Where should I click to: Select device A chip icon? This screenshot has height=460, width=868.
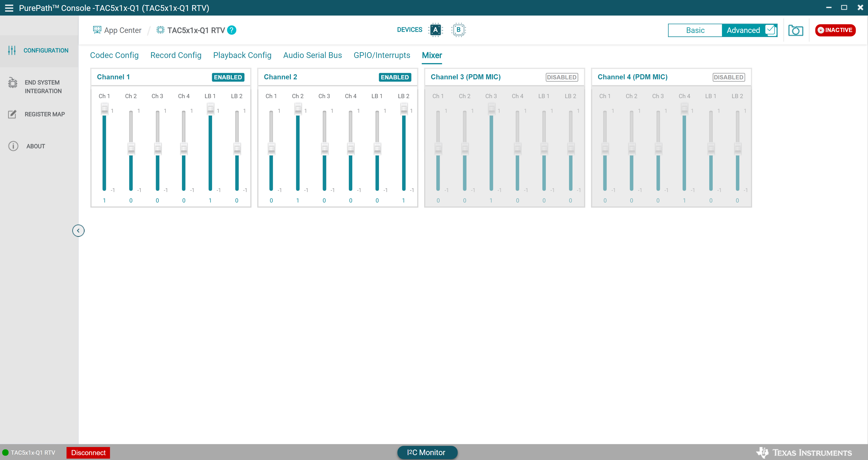(435, 30)
